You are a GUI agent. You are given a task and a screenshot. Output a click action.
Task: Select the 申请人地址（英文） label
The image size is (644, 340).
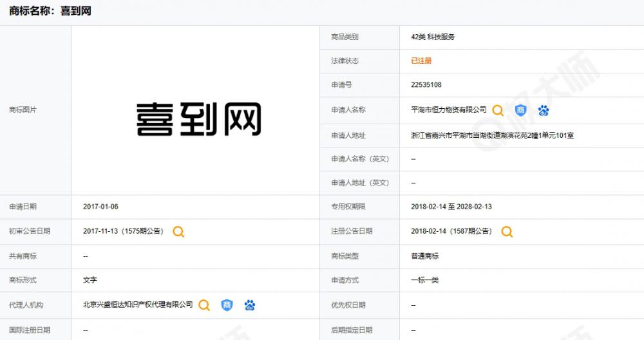pyautogui.click(x=360, y=183)
